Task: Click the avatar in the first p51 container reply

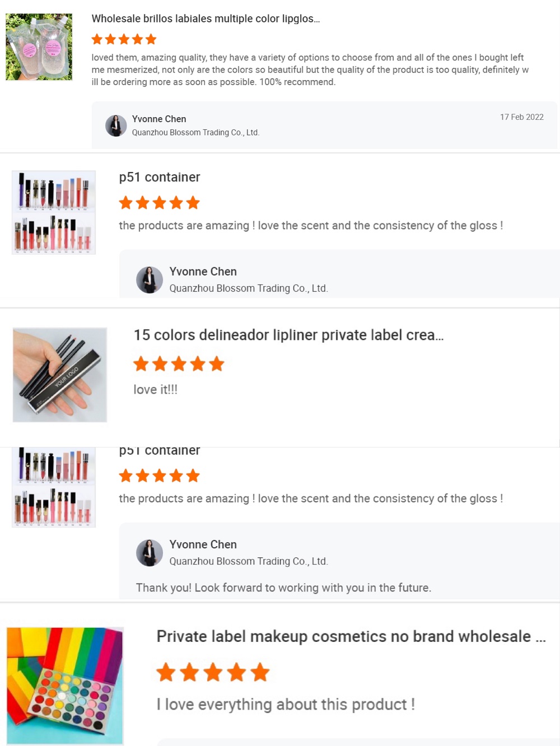Action: click(x=150, y=279)
